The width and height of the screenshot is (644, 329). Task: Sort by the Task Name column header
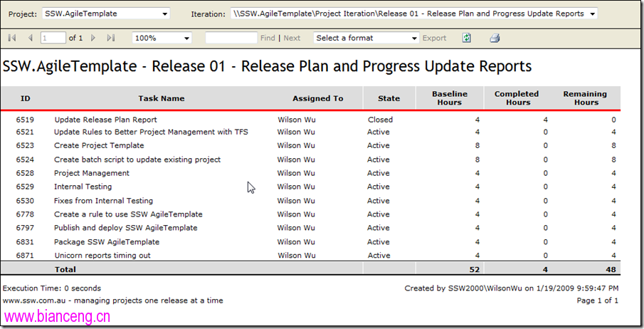161,98
